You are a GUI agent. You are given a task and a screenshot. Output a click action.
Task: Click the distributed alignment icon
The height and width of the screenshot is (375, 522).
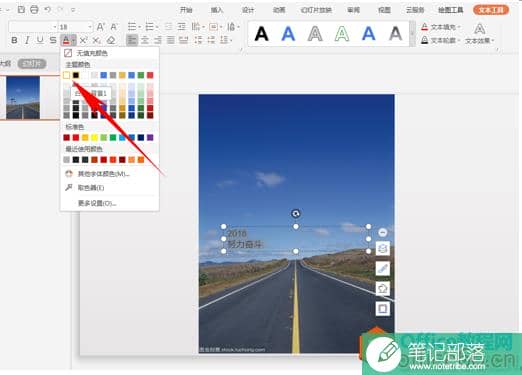click(184, 40)
